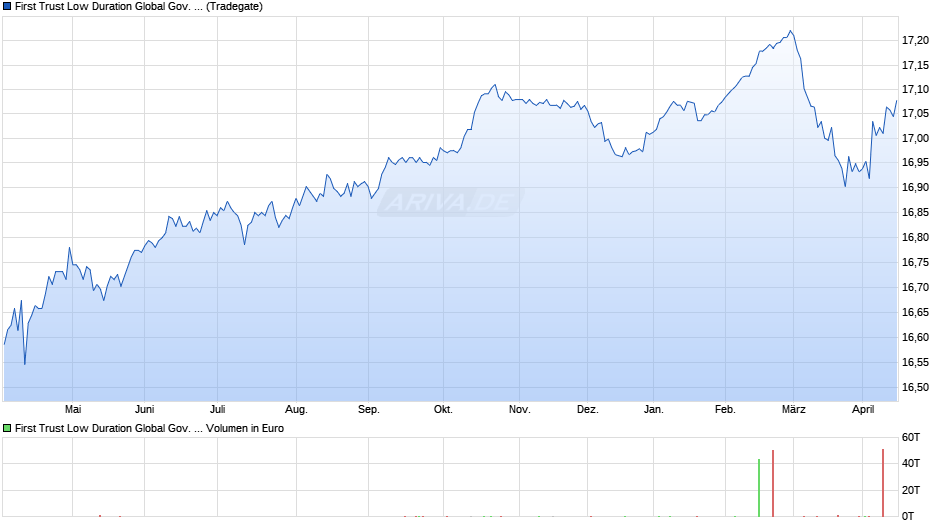Click the 16,65 price axis value

pos(915,312)
